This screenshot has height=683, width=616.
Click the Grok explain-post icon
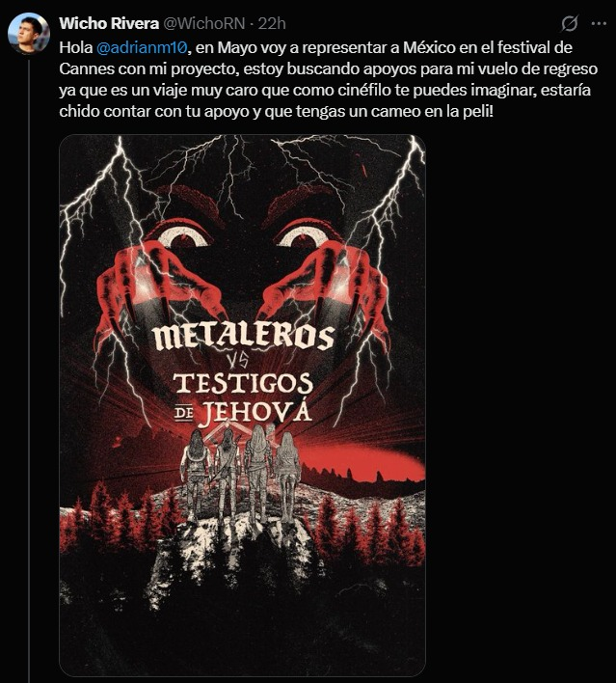click(569, 24)
